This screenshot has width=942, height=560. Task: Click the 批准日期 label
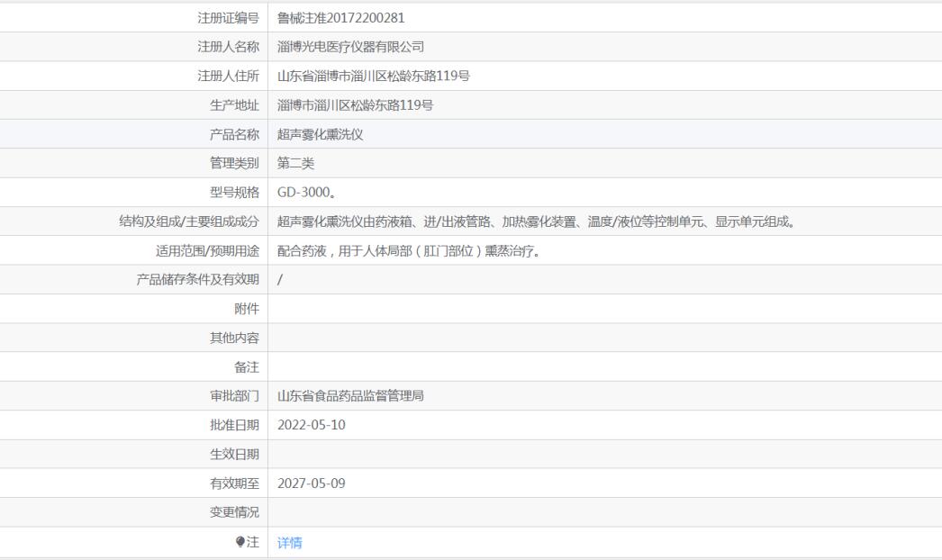[x=234, y=425]
